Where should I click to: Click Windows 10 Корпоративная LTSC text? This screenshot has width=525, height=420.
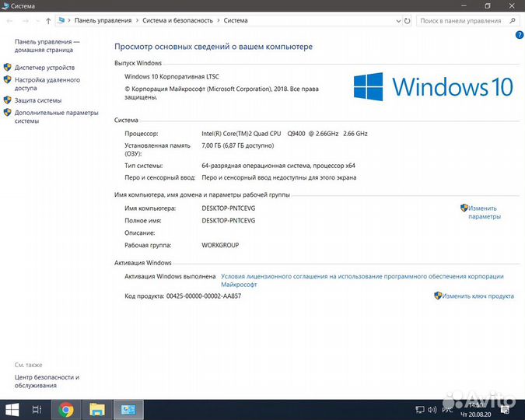click(172, 77)
